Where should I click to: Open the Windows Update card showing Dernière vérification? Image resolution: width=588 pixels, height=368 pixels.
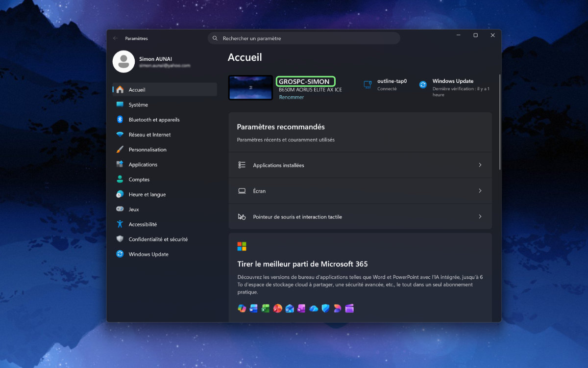(454, 88)
